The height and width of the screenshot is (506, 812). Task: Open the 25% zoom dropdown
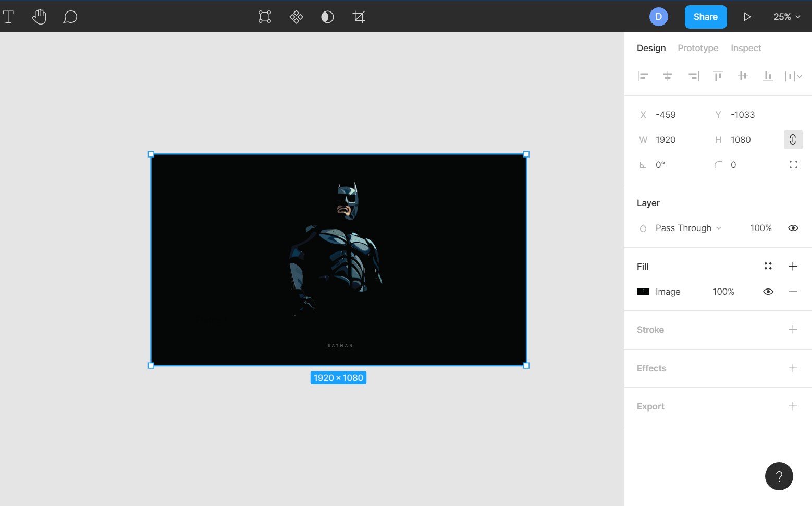pyautogui.click(x=786, y=17)
